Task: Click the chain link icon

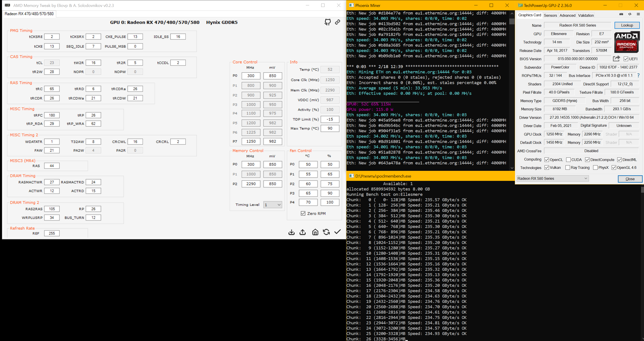Action: (338, 22)
